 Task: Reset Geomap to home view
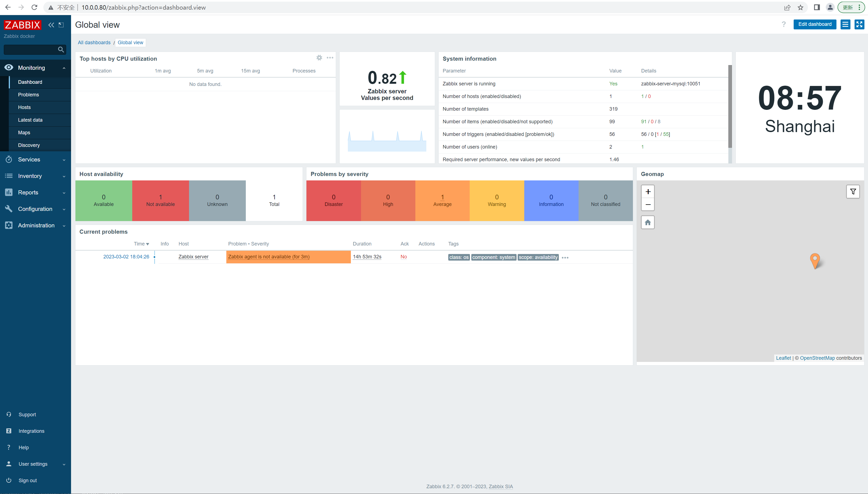648,223
